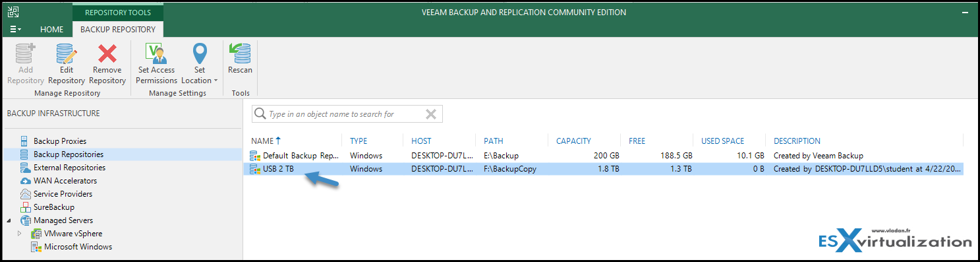Select the BACKUP REPOSITORY ribbon tab
Image resolution: width=980 pixels, height=262 pixels.
click(118, 29)
